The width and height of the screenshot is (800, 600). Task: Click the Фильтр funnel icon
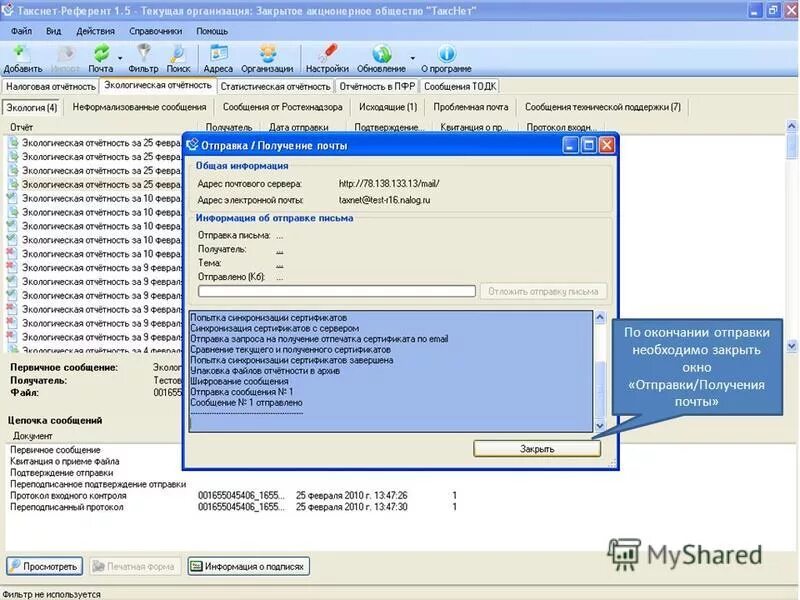[x=143, y=59]
